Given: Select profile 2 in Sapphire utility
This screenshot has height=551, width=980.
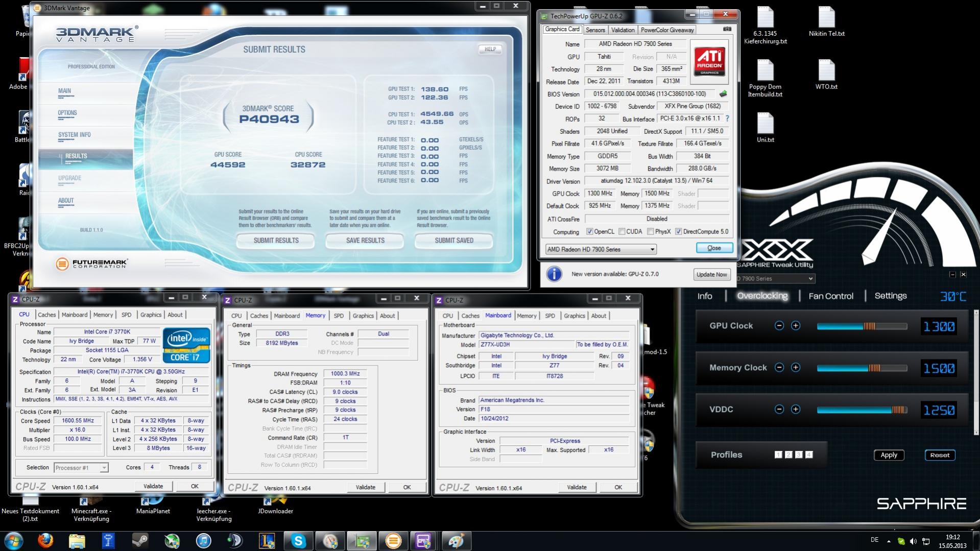Looking at the screenshot, I should [788, 454].
